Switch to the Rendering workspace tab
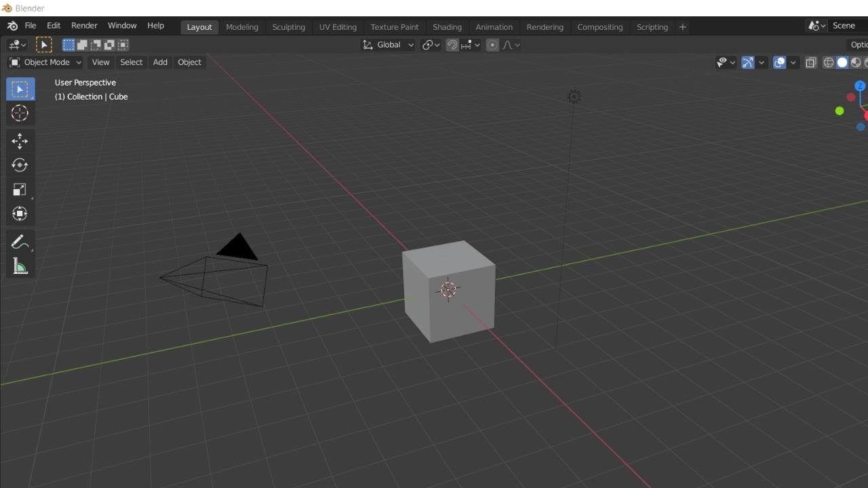Screen dimensions: 868x488 [545, 27]
